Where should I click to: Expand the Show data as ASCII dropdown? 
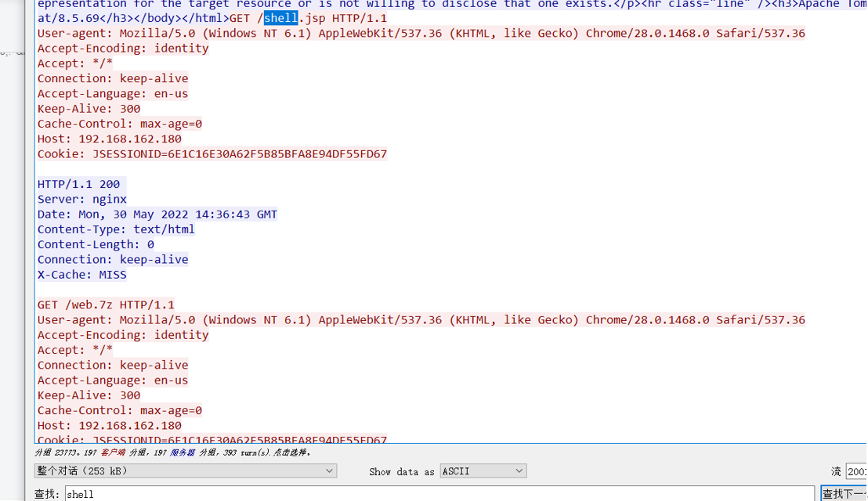coord(483,471)
